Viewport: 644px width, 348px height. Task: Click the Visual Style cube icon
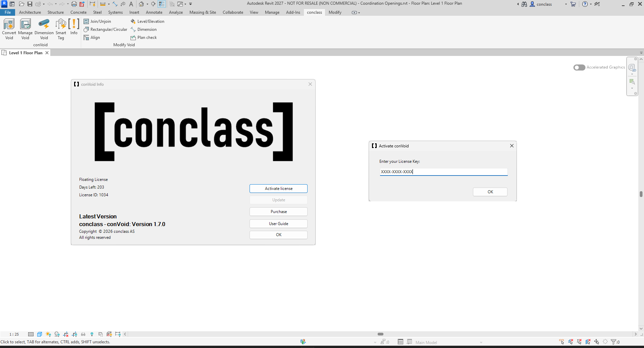tap(40, 334)
